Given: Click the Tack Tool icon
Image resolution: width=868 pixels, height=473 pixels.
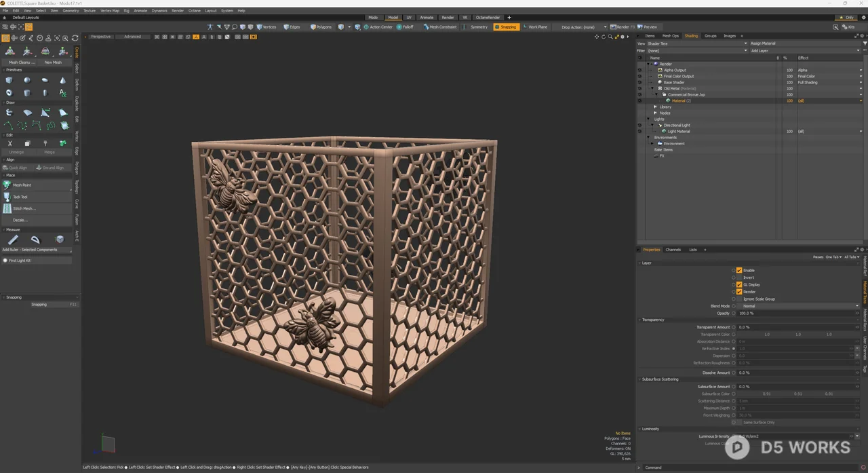Looking at the screenshot, I should click(7, 197).
